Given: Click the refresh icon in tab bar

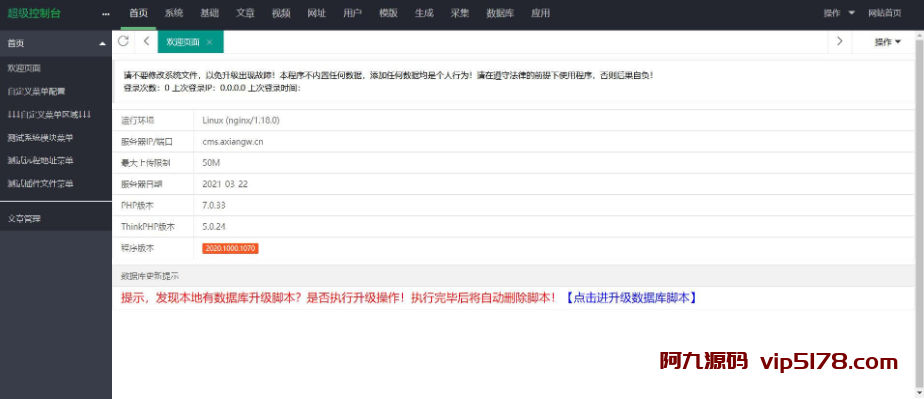Looking at the screenshot, I should point(123,41).
